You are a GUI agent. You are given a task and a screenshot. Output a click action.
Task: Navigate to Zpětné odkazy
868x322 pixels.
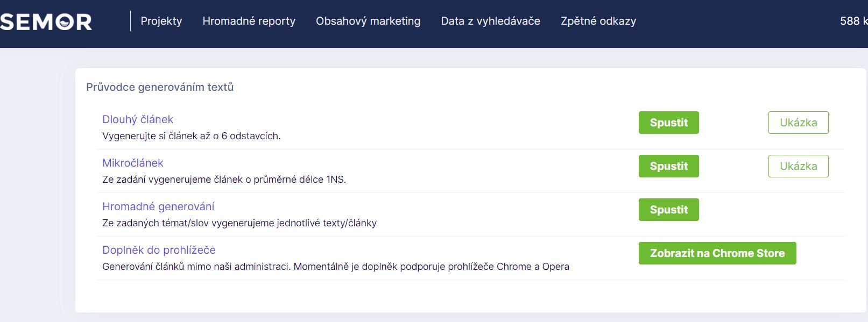(x=598, y=21)
